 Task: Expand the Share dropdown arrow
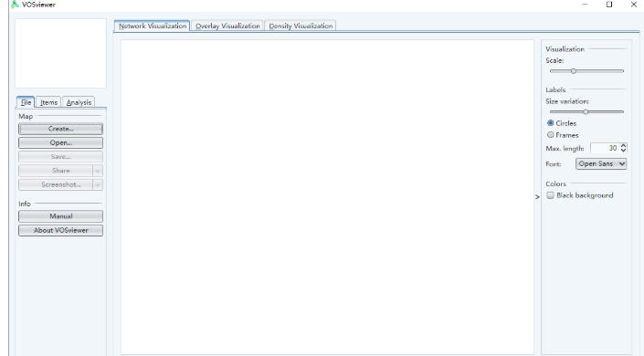pyautogui.click(x=98, y=171)
